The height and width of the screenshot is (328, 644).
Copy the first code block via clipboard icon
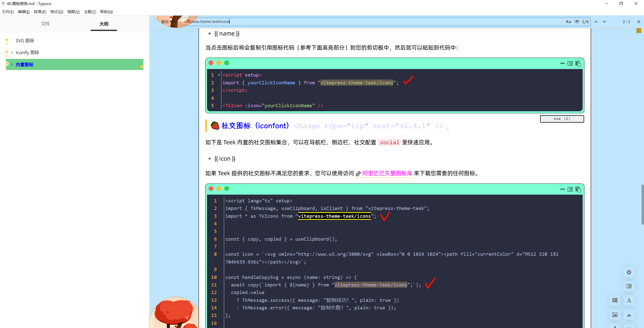point(578,63)
